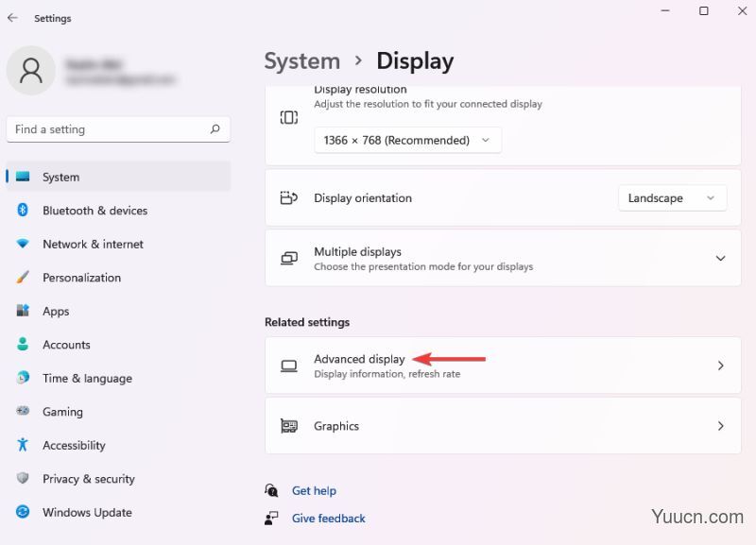Open Network & internet settings
This screenshot has height=545, width=756.
point(118,244)
